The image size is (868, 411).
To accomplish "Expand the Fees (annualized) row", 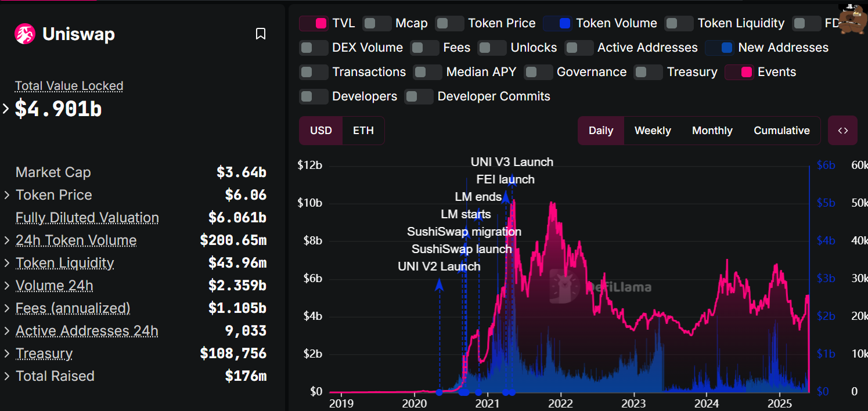I will pyautogui.click(x=7, y=308).
